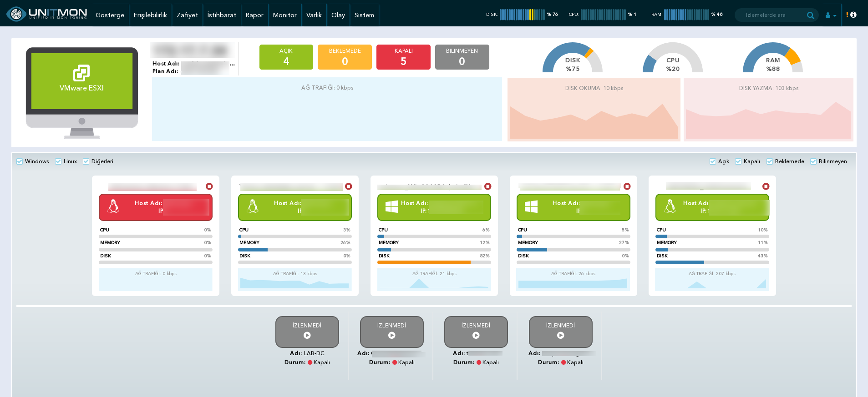Open the Rapor menu
This screenshot has height=397, width=868.
254,15
